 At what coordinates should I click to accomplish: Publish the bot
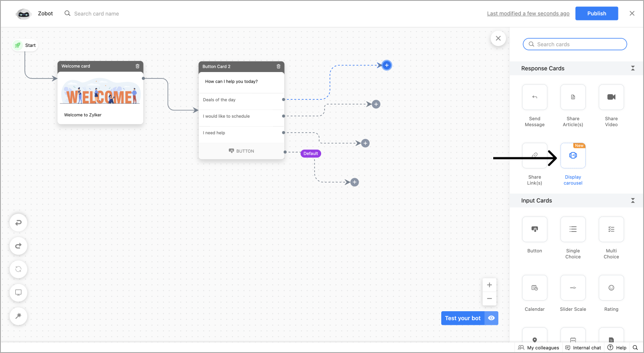tap(596, 14)
